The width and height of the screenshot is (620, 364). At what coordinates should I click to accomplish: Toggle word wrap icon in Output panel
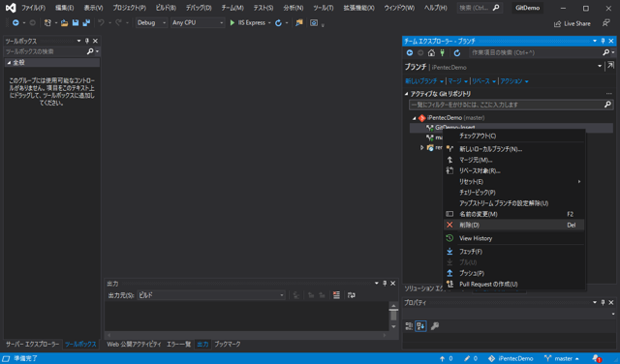(x=351, y=295)
